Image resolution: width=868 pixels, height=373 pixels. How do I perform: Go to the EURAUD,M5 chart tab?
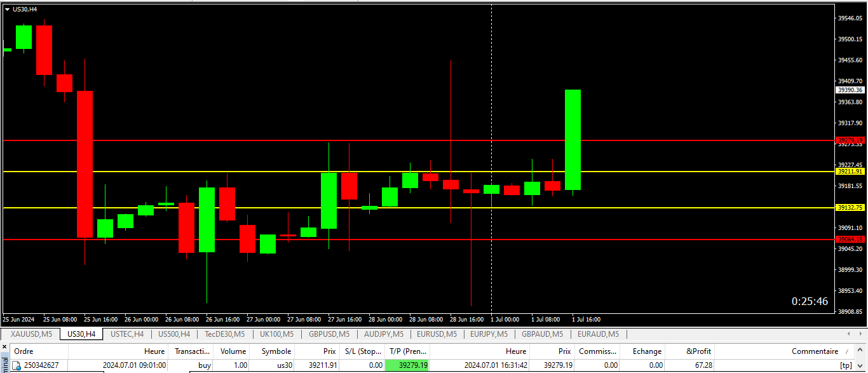597,334
